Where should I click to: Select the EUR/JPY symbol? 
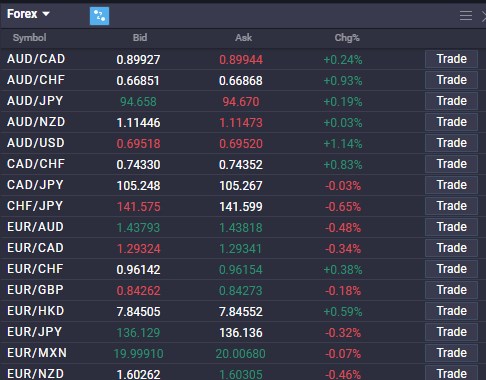(x=35, y=332)
